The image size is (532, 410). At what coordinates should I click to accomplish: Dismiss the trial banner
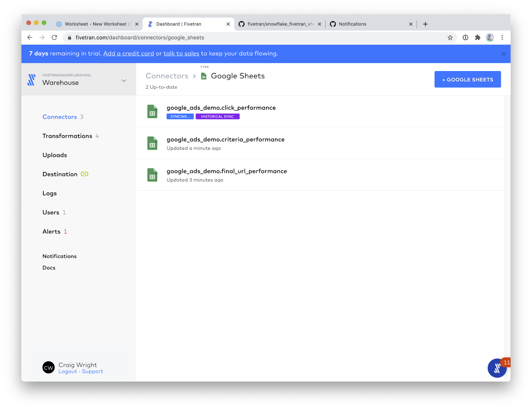[x=504, y=54]
